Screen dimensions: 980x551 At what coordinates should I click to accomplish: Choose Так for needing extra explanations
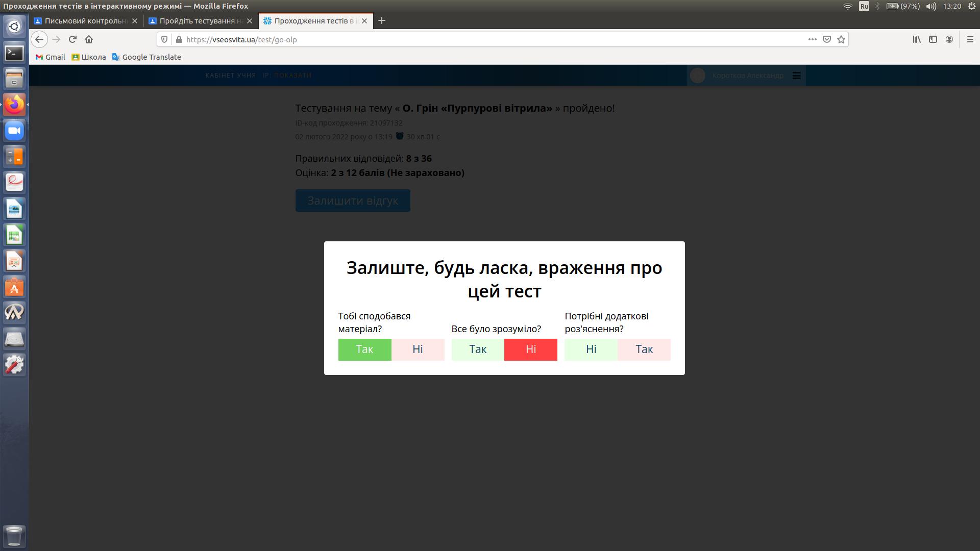tap(644, 349)
